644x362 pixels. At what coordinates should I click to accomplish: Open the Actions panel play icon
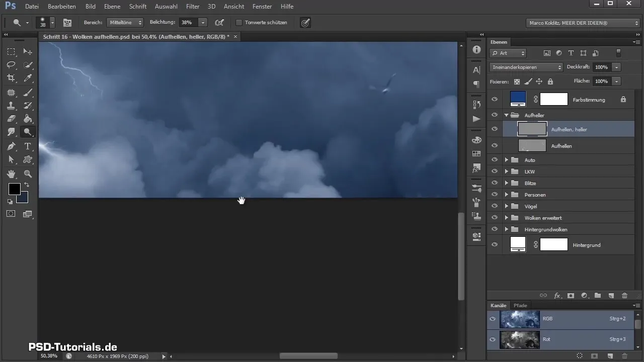476,119
